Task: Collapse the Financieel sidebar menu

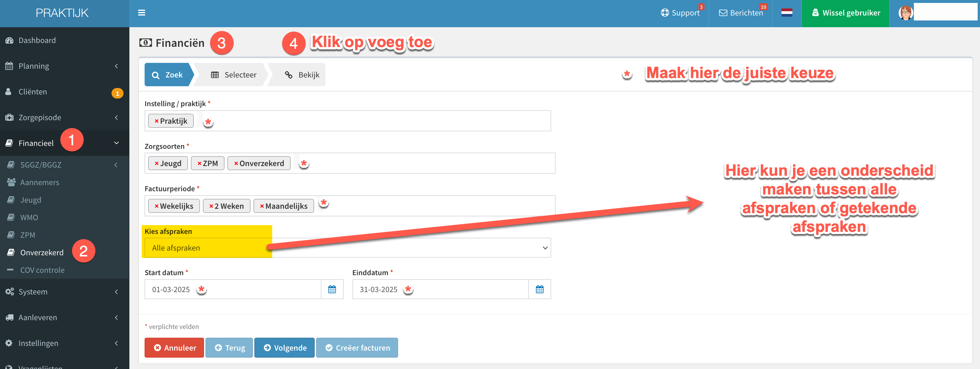Action: point(65,143)
